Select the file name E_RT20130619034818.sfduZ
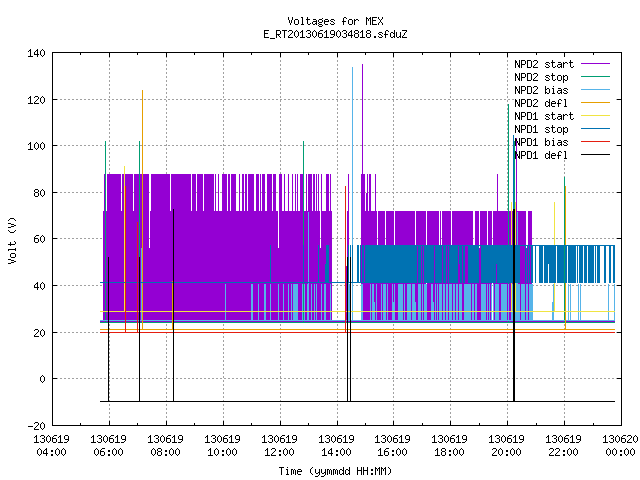640x480 pixels. tap(335, 34)
